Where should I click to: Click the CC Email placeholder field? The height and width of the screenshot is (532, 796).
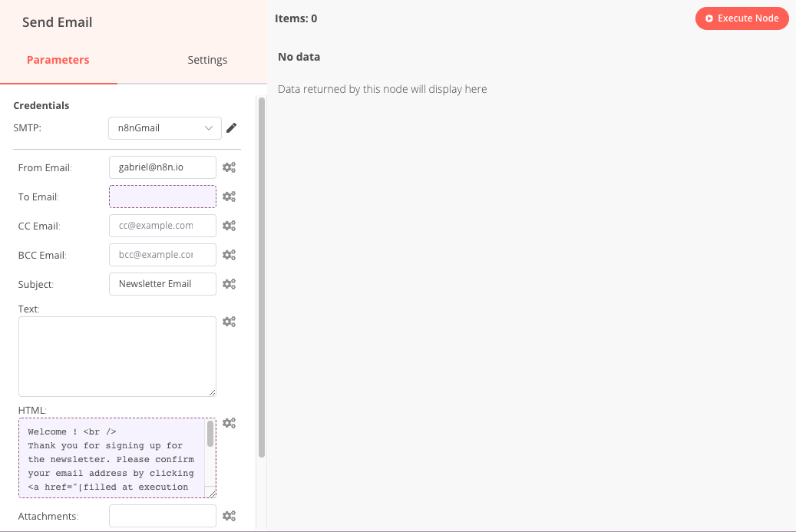(162, 225)
